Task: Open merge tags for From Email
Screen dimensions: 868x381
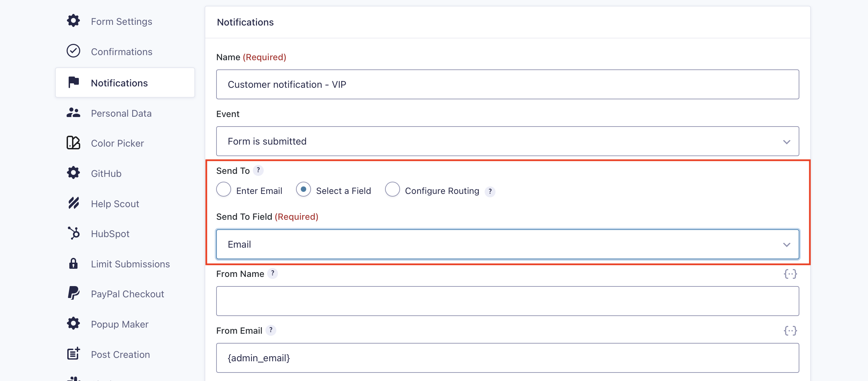Action: click(x=791, y=331)
